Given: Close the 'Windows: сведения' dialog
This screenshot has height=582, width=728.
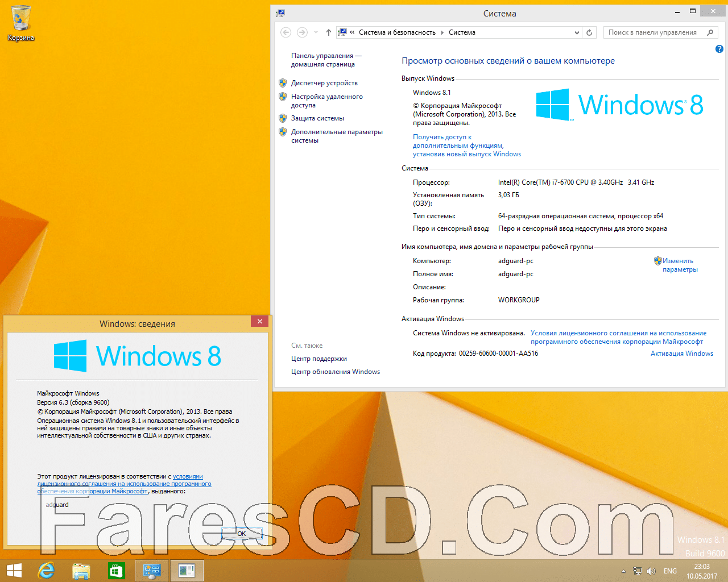Looking at the screenshot, I should [x=259, y=322].
